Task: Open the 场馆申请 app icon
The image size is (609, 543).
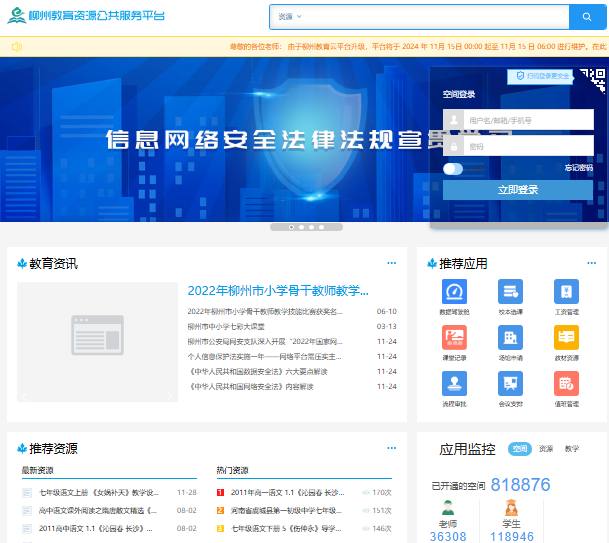Action: [x=510, y=338]
